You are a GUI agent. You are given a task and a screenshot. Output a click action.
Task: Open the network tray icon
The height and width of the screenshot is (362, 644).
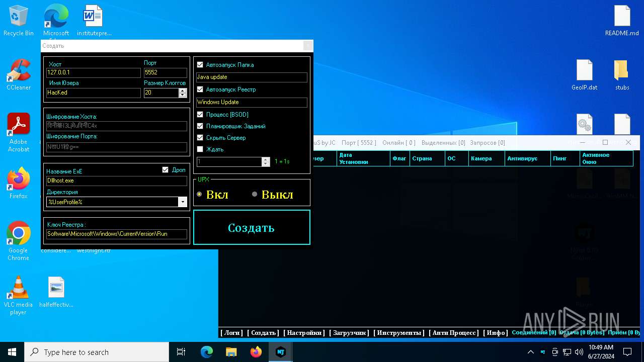click(x=567, y=352)
